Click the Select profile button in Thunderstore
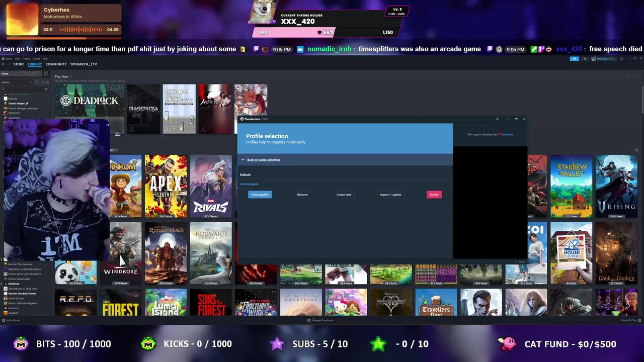 pyautogui.click(x=260, y=195)
